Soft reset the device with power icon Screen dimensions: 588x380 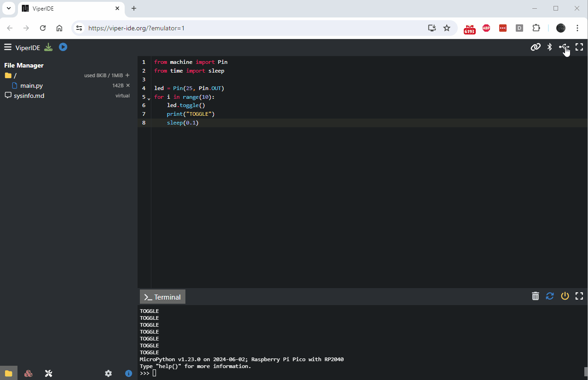tap(565, 296)
